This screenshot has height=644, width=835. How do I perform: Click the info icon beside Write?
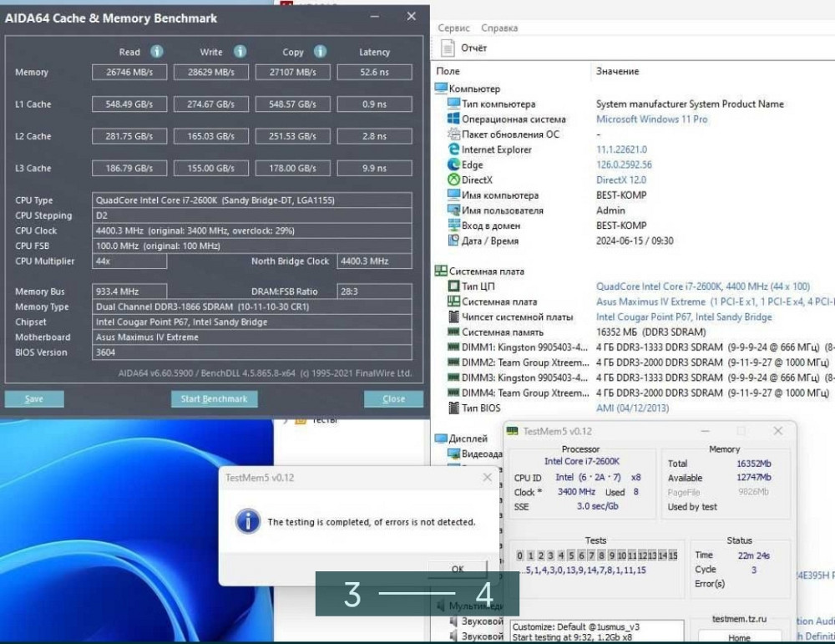click(240, 51)
